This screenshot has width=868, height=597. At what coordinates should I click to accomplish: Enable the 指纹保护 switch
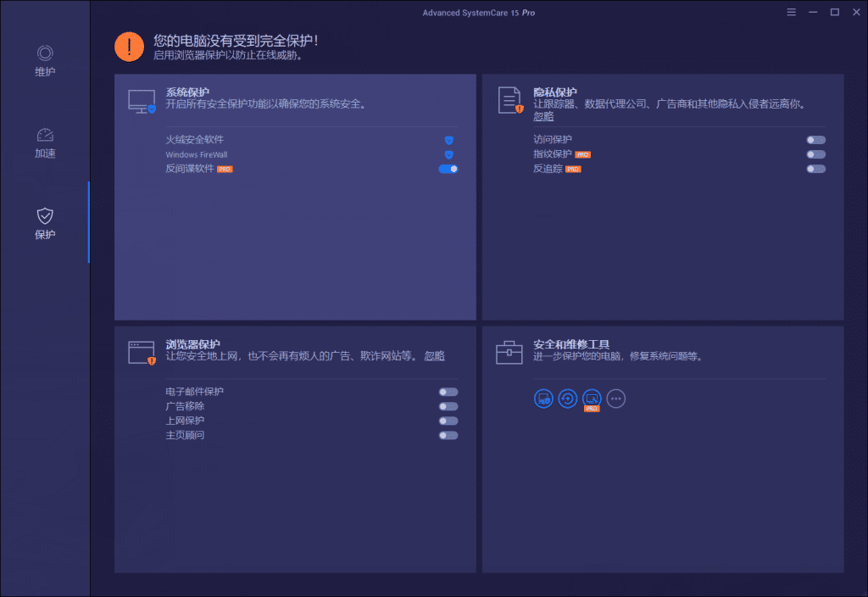pyautogui.click(x=816, y=154)
